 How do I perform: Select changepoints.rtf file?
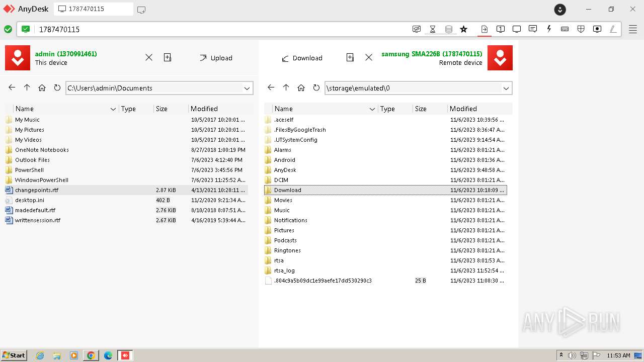126,190
